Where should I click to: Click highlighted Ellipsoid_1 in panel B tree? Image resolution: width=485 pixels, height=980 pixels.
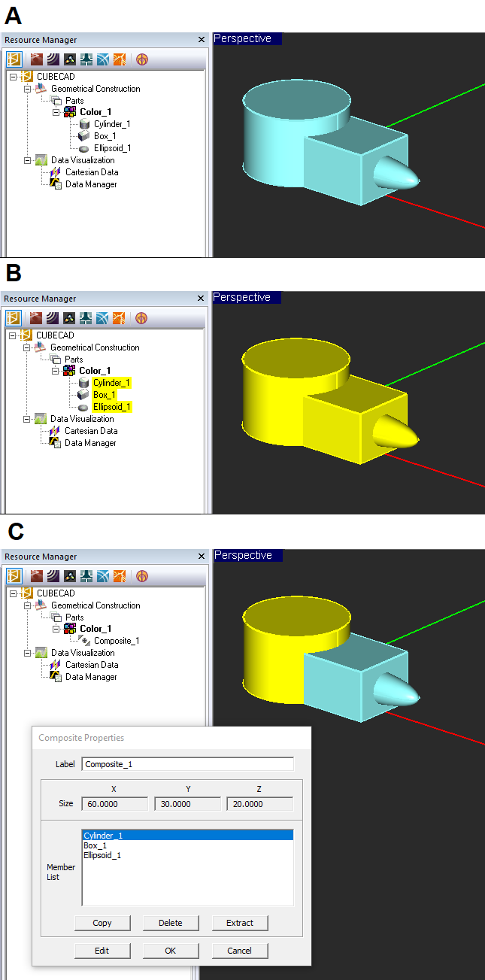(x=113, y=407)
